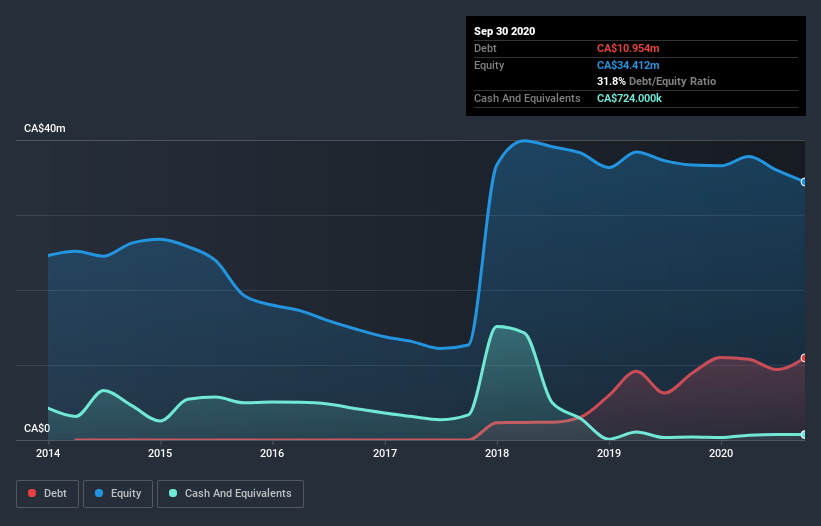Click the Sep 30 2020 tooltip date

[504, 31]
